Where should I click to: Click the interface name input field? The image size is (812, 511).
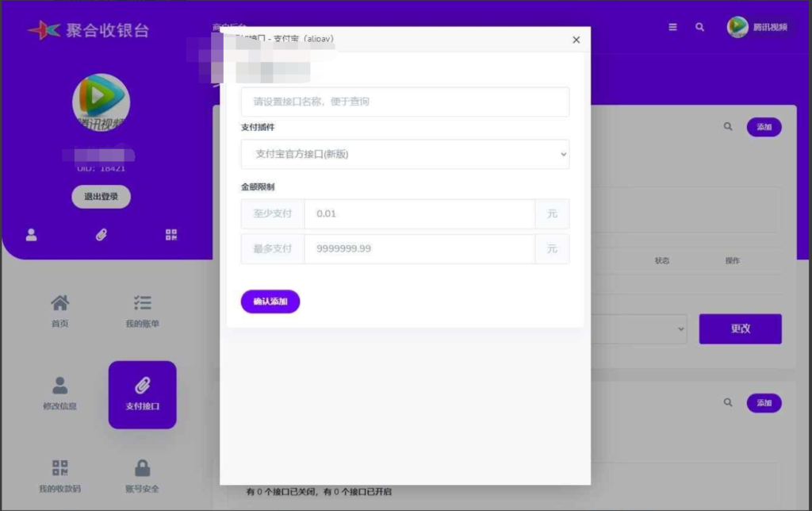pyautogui.click(x=404, y=102)
